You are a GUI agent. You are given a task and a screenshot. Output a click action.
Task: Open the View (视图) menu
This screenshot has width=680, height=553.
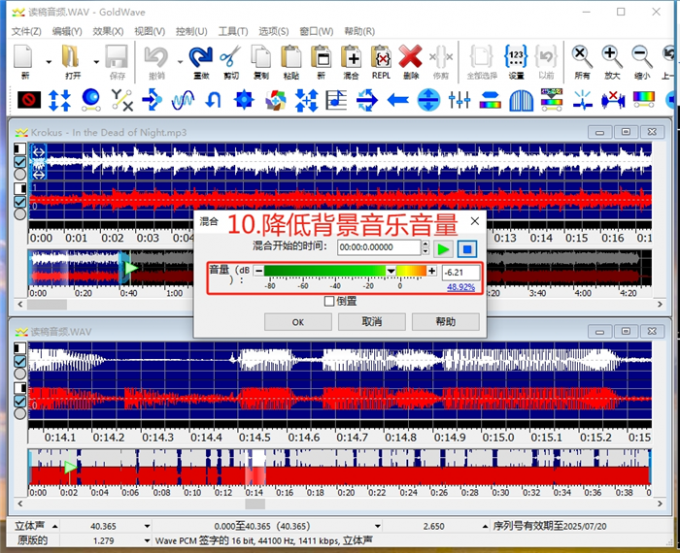[x=150, y=31]
